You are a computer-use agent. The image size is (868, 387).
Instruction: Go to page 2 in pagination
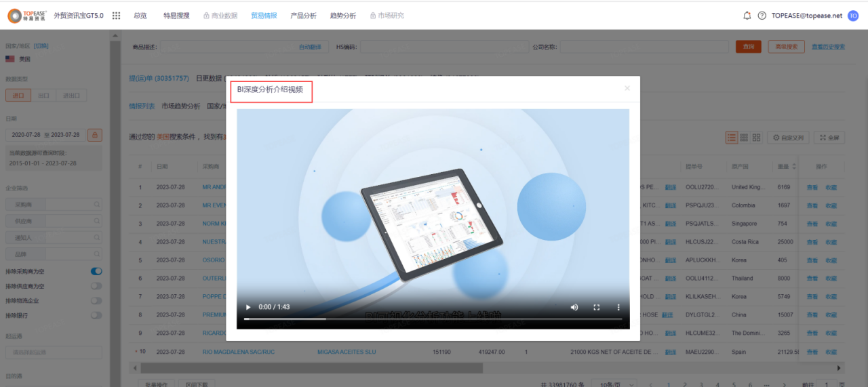[684, 384]
